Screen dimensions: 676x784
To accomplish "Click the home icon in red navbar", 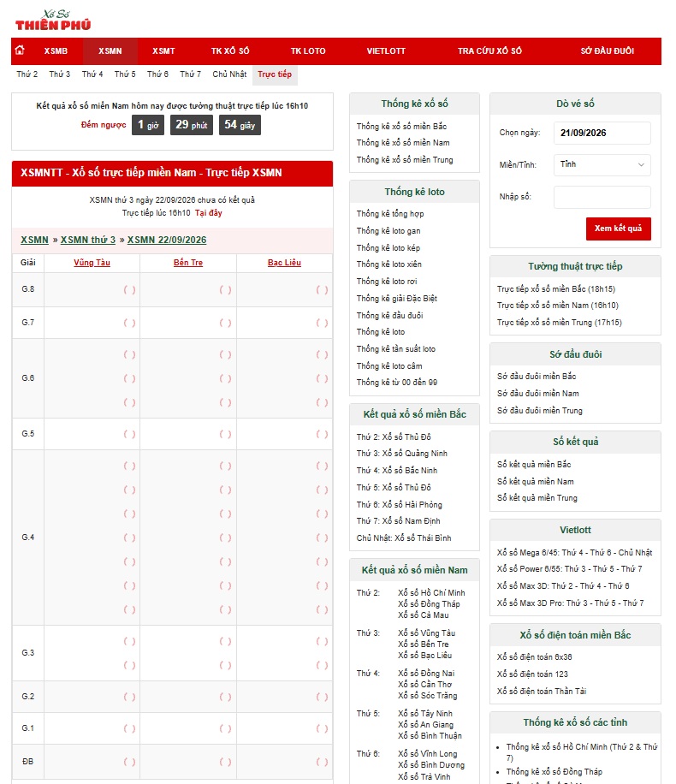I will coord(20,50).
